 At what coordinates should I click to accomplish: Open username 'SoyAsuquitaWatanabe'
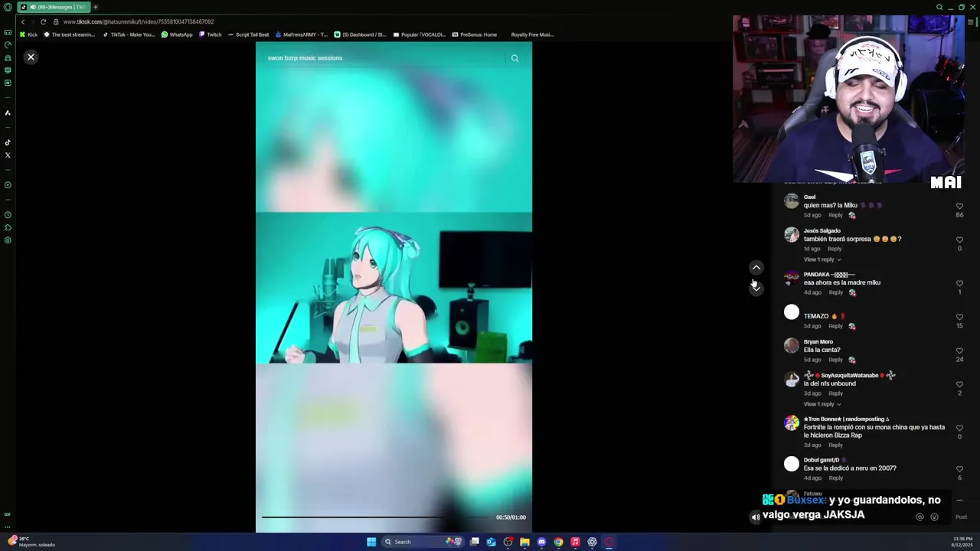pyautogui.click(x=850, y=375)
